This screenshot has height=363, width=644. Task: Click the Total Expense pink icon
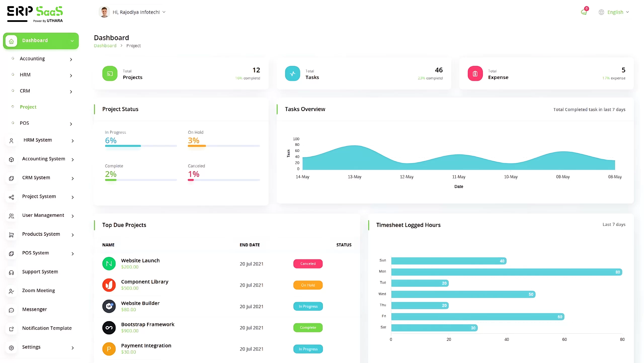point(475,73)
